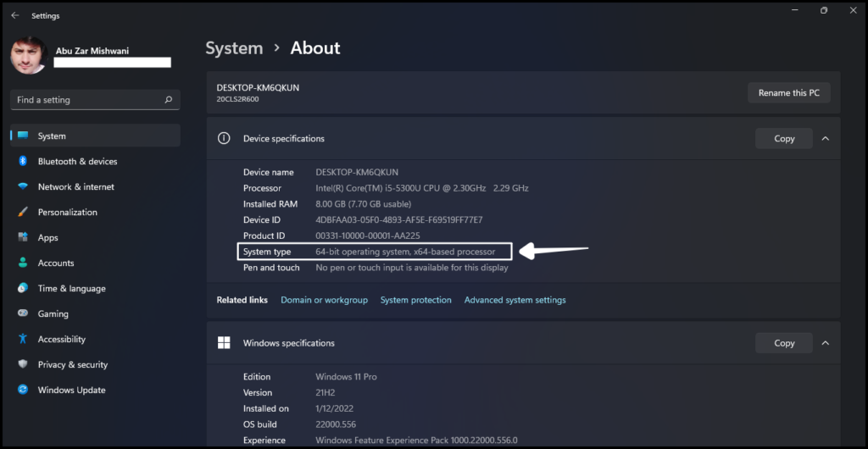868x449 pixels.
Task: Open Time & language settings
Action: [95, 288]
